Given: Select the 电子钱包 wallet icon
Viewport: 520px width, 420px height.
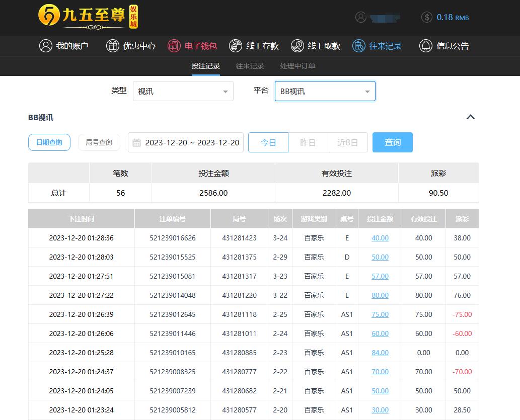Looking at the screenshot, I should click(x=174, y=46).
